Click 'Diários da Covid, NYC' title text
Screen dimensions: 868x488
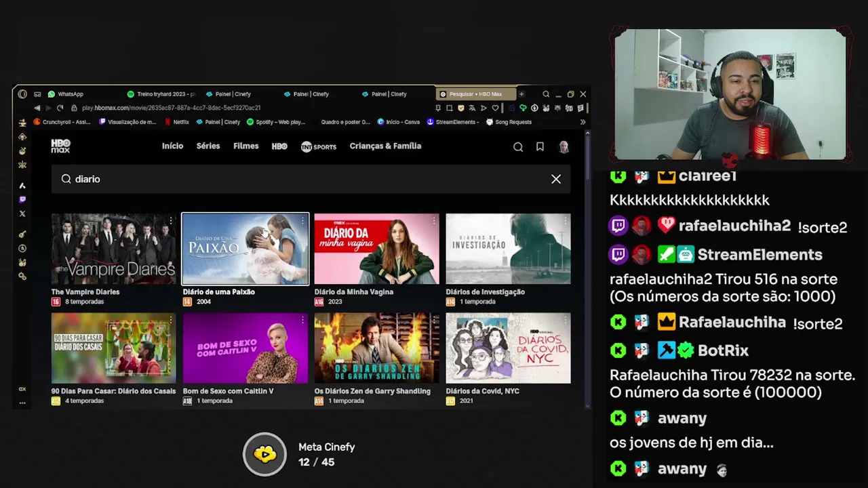tap(483, 391)
